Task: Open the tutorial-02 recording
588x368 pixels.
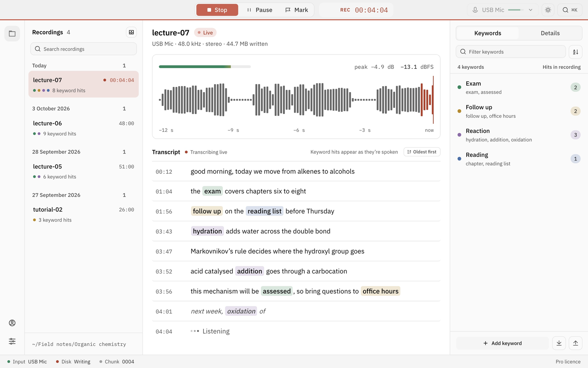Action: pyautogui.click(x=83, y=214)
